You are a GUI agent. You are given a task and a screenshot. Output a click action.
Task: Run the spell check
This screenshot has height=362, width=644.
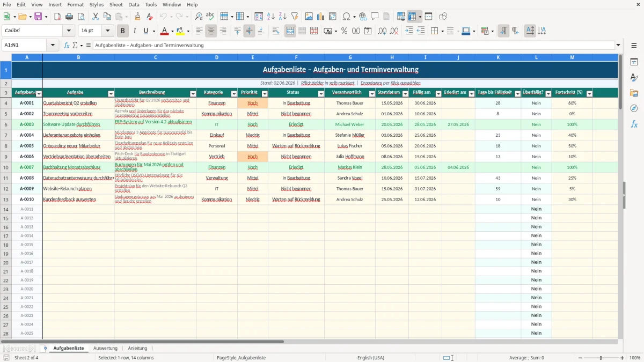210,17
